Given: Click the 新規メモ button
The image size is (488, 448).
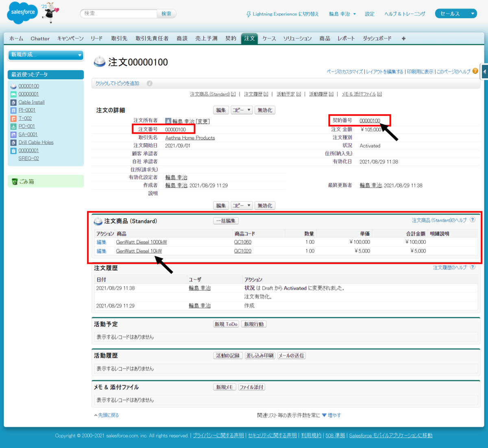Looking at the screenshot, I should pyautogui.click(x=224, y=387).
